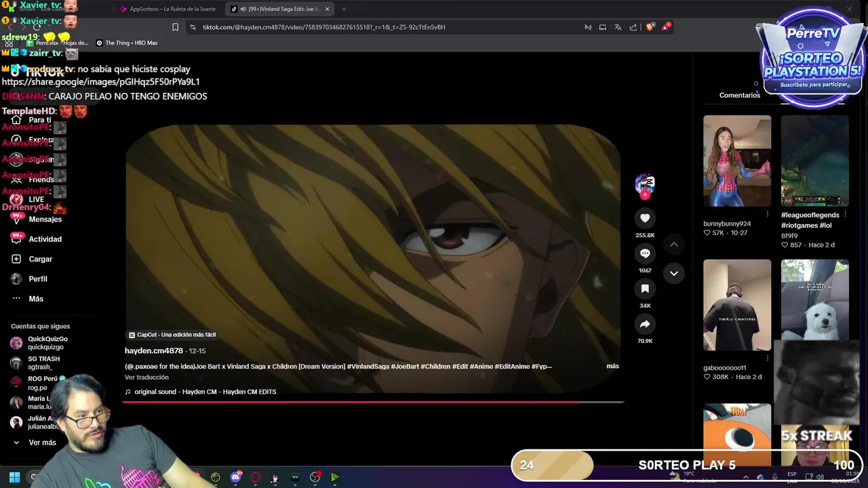Open Cargar in the sidebar
Image resolution: width=868 pixels, height=488 pixels.
tap(40, 259)
